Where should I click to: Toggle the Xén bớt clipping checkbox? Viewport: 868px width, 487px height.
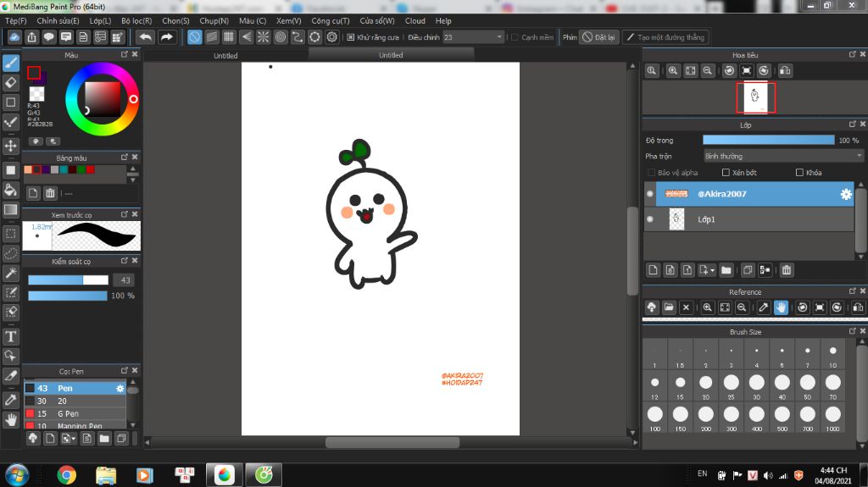(726, 173)
